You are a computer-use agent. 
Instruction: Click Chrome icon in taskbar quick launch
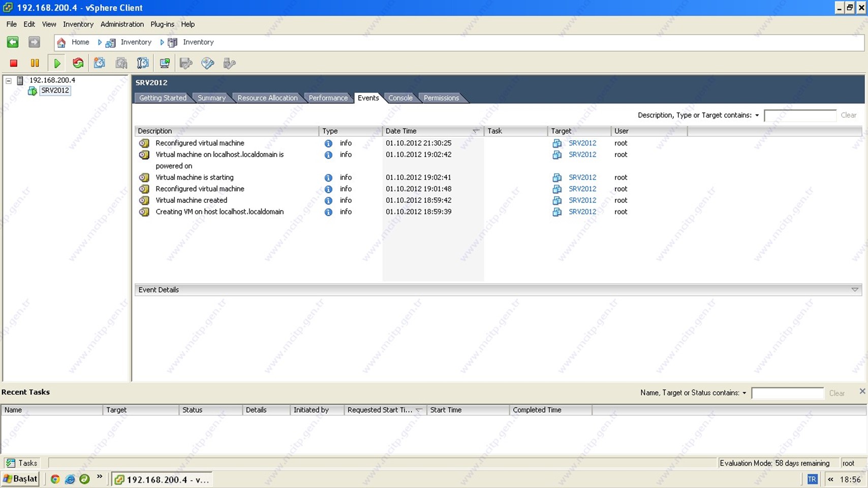55,479
